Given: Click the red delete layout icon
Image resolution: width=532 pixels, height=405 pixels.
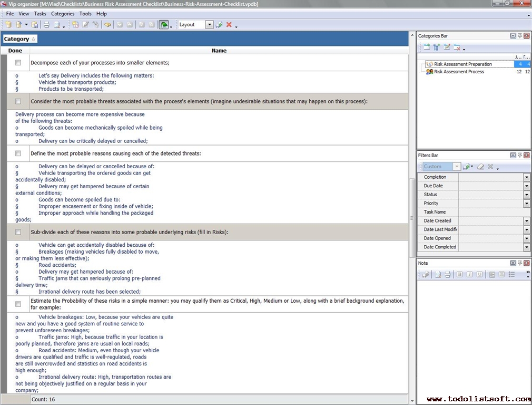Looking at the screenshot, I should 229,25.
